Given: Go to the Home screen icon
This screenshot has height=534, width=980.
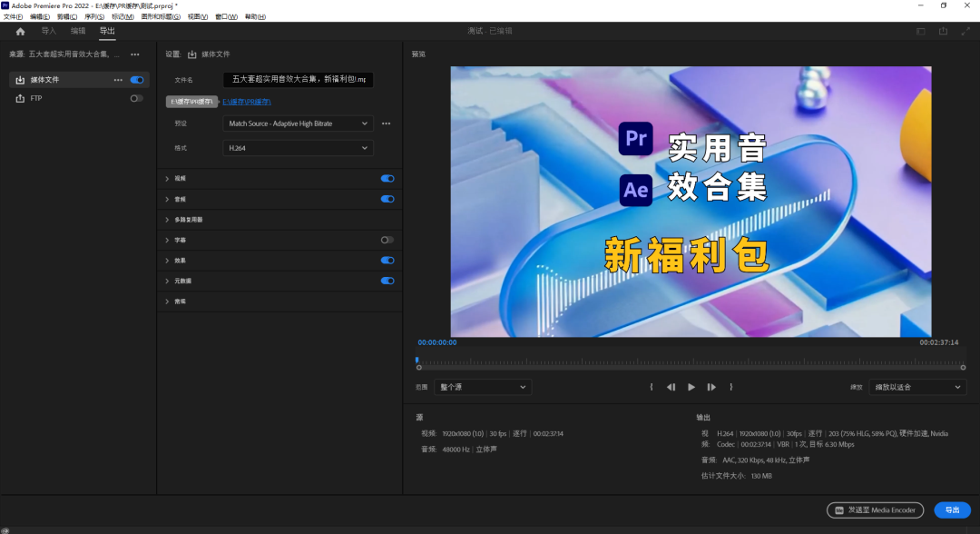Looking at the screenshot, I should pyautogui.click(x=20, y=31).
